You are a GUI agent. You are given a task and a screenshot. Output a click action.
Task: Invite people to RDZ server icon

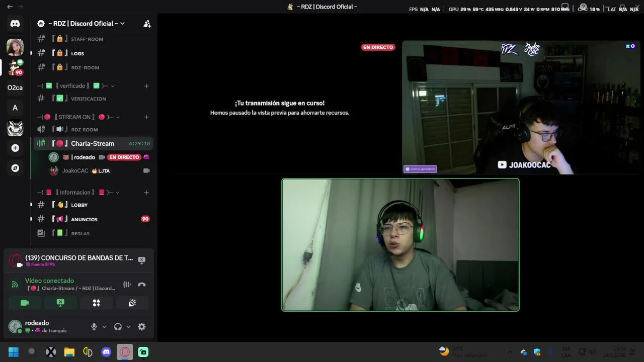click(147, 24)
